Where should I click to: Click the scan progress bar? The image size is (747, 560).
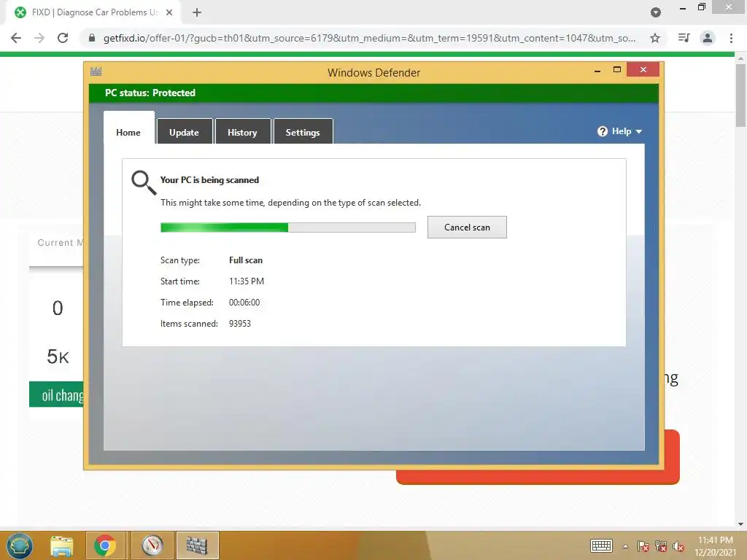tap(287, 227)
